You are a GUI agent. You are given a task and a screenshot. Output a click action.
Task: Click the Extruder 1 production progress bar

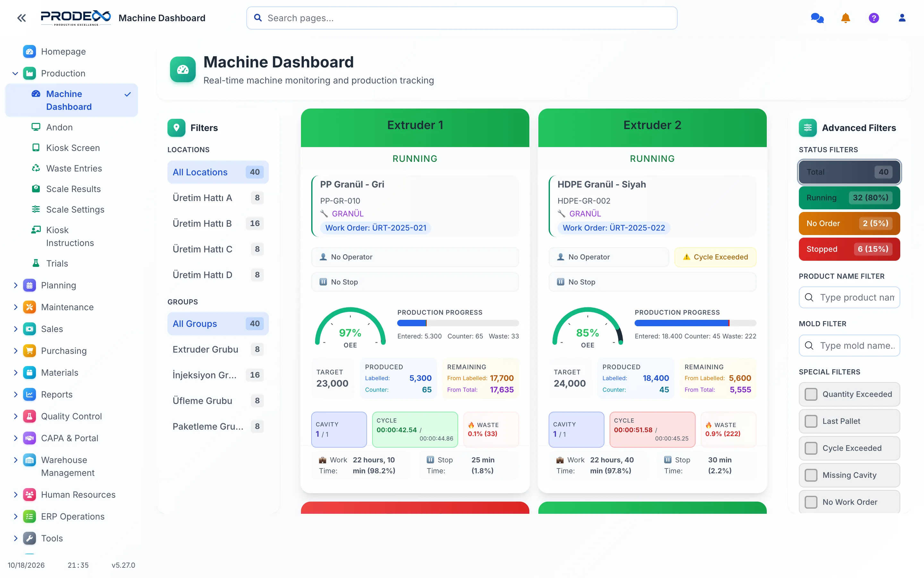pos(458,323)
